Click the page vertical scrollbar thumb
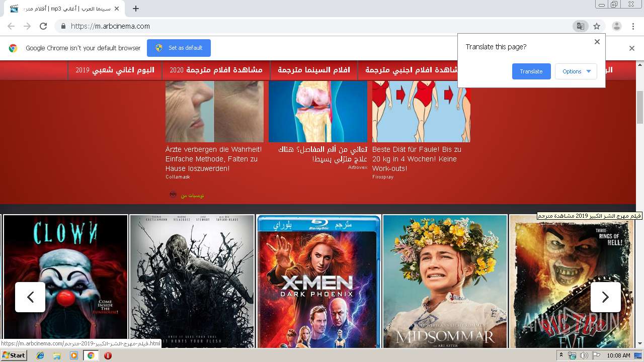Viewport: 644px width, 362px height. click(x=640, y=107)
